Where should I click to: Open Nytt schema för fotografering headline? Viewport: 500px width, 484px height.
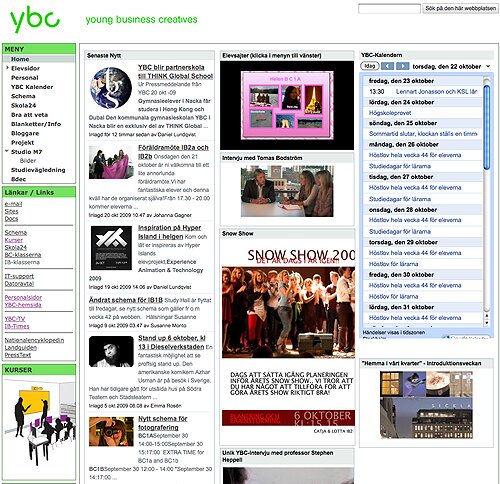click(x=162, y=423)
